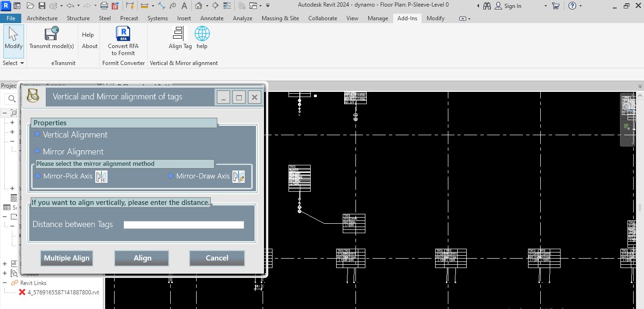This screenshot has width=644, height=309.
Task: Choose the Mirror-Draw Axis option
Action: click(171, 176)
